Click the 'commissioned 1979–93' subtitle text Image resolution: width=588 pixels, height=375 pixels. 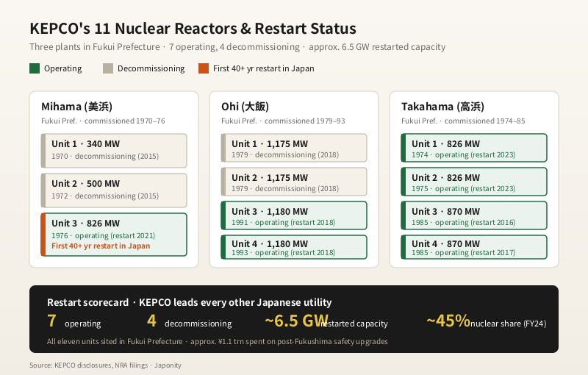[305, 121]
